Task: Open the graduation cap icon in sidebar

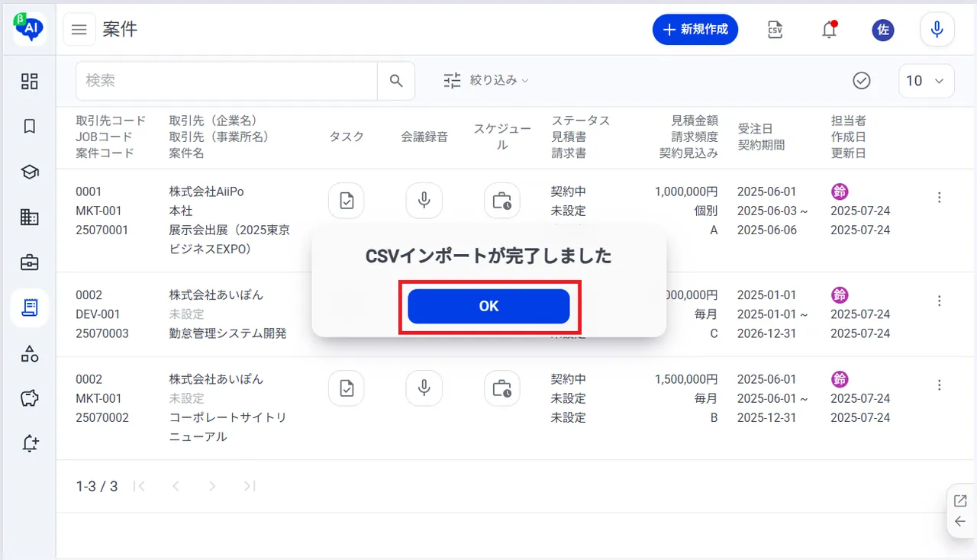Action: click(x=30, y=172)
